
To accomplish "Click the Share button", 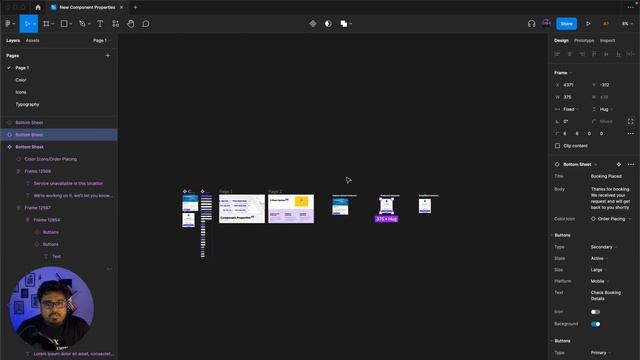I will [x=567, y=24].
